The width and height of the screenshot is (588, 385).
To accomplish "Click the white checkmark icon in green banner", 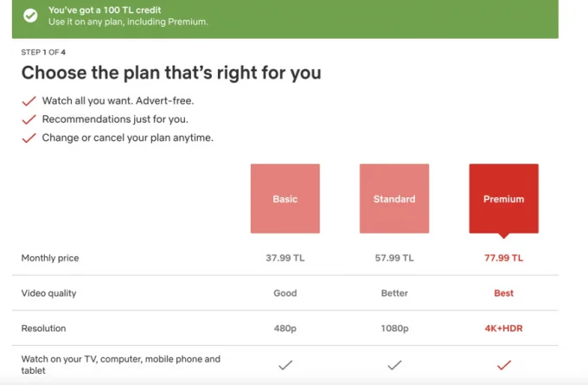I will (30, 16).
